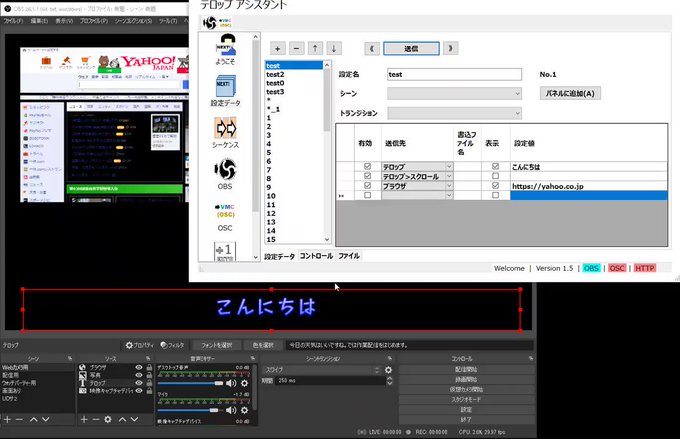Remove selected setting with minus button

[297, 48]
